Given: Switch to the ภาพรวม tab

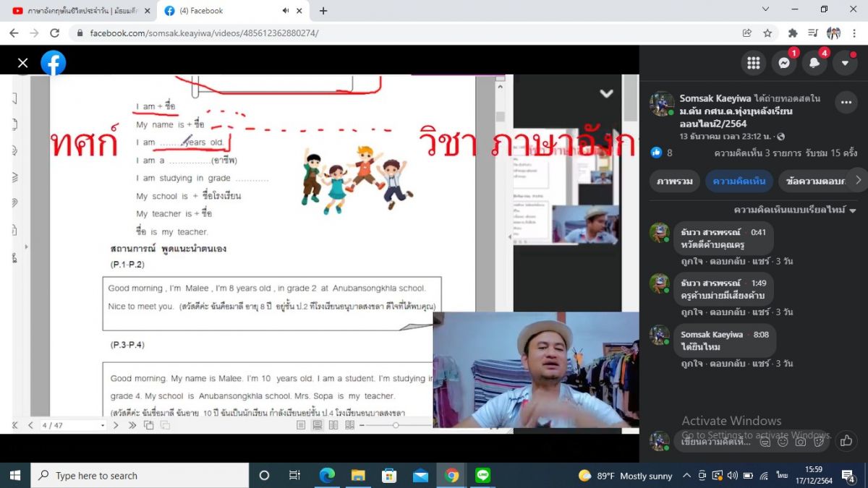Looking at the screenshot, I should (x=673, y=181).
